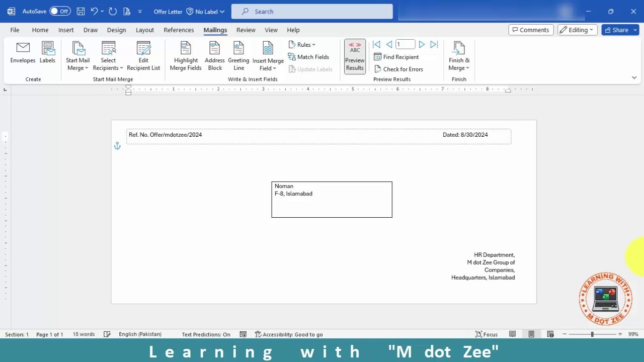The image size is (644, 362).
Task: Switch to the Insert tab
Action: pos(66,30)
